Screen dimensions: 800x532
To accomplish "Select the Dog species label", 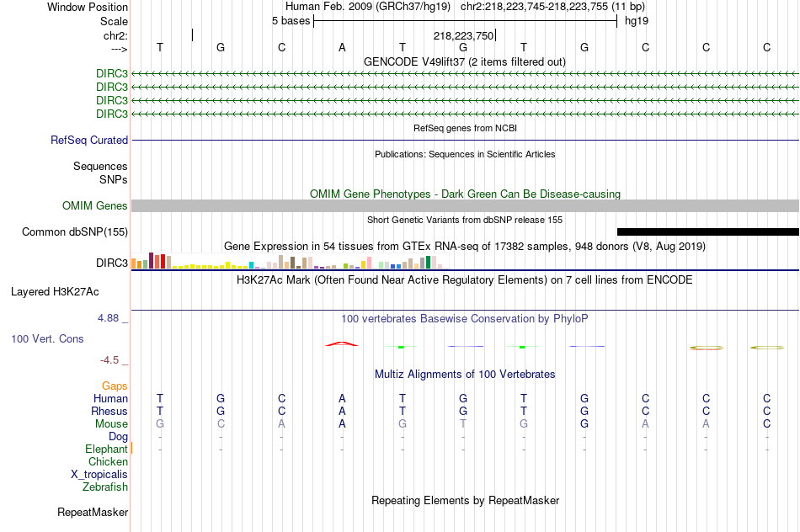I will click(x=118, y=437).
